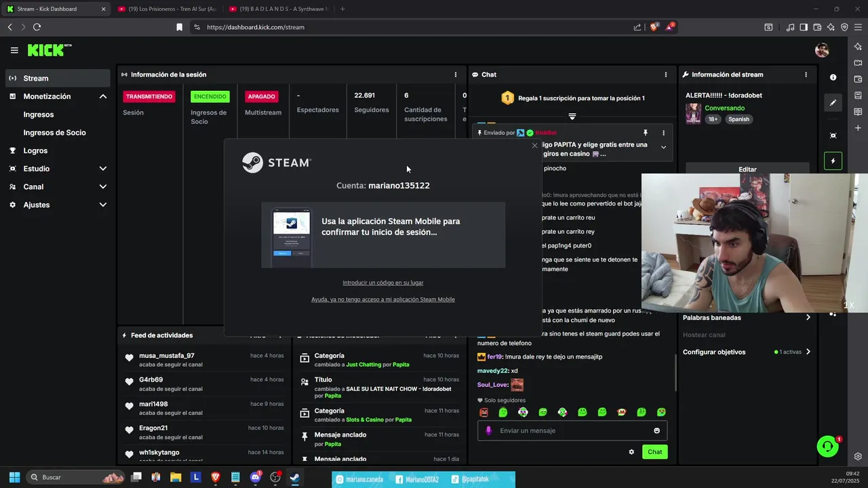Open Chat panel three-dot menu
Image resolution: width=868 pixels, height=488 pixels.
(666, 75)
